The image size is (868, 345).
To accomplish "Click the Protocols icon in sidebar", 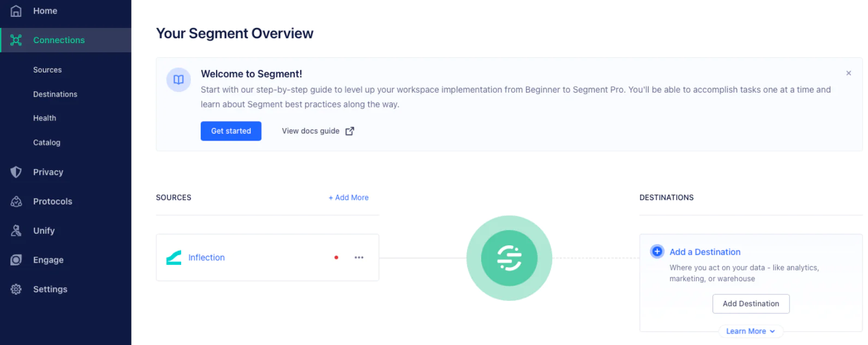I will [16, 202].
